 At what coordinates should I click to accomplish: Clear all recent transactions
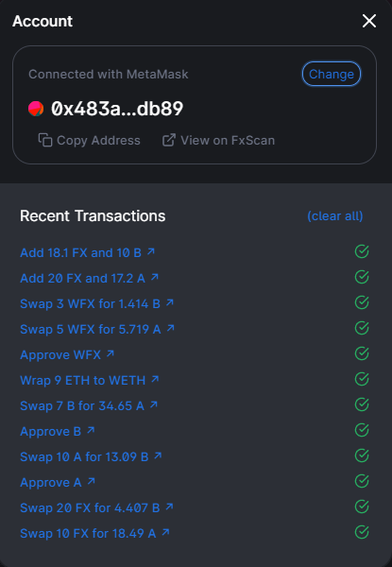(335, 215)
